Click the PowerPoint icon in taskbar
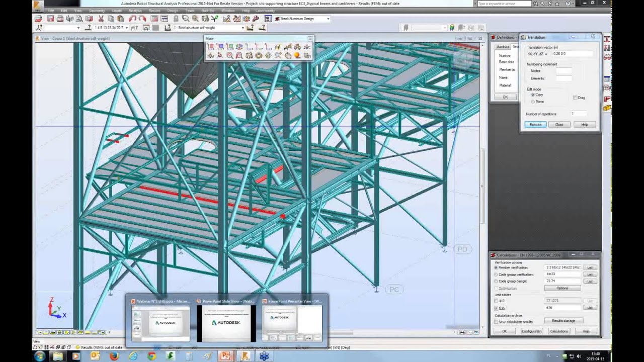Screen dimensions: 644x362 point(225,355)
